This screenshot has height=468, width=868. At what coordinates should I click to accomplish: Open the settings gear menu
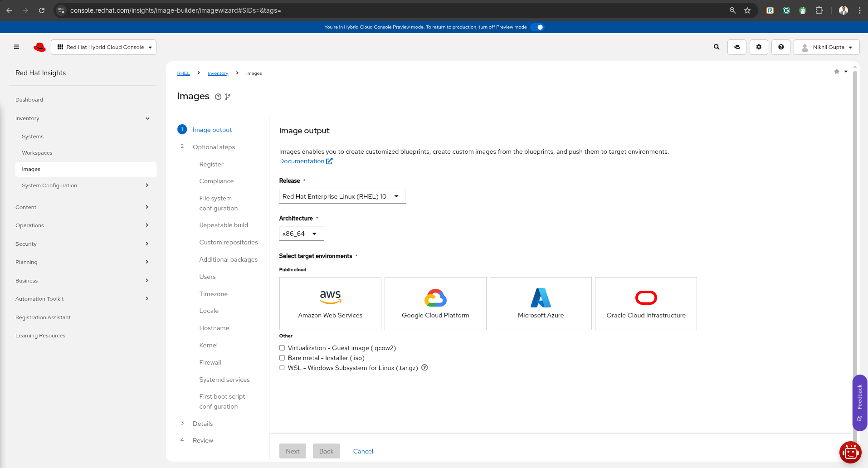click(x=759, y=47)
